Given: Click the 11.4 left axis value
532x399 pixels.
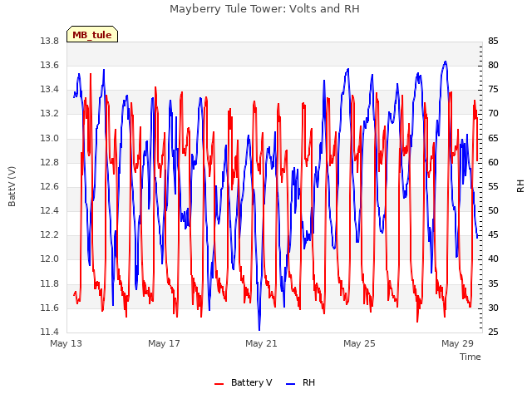Looking at the screenshot, I should point(50,332).
